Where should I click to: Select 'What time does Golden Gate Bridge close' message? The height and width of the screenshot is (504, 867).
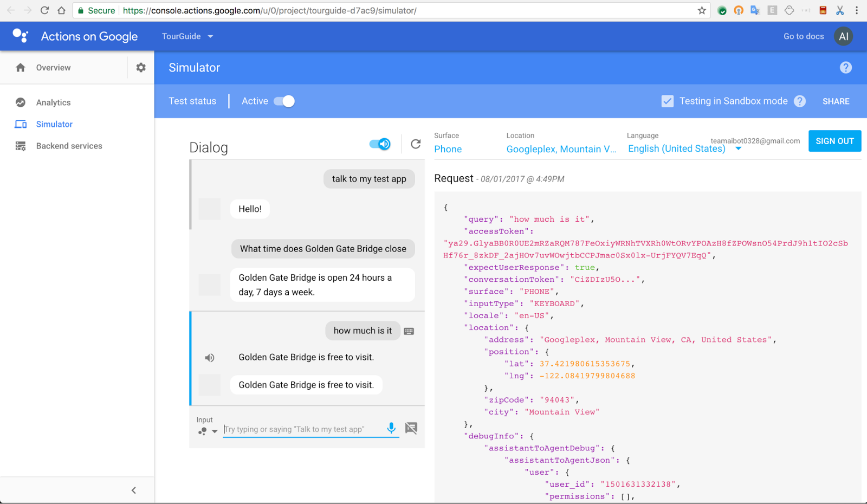coord(323,249)
